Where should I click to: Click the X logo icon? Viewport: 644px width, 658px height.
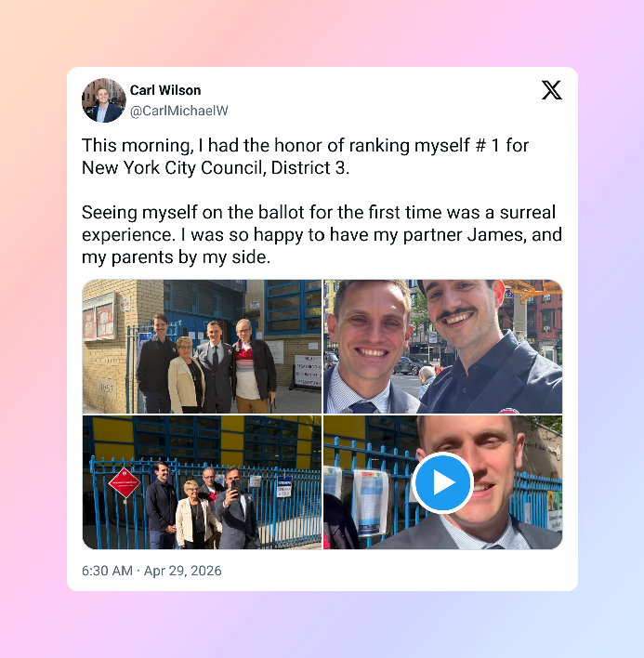point(551,90)
